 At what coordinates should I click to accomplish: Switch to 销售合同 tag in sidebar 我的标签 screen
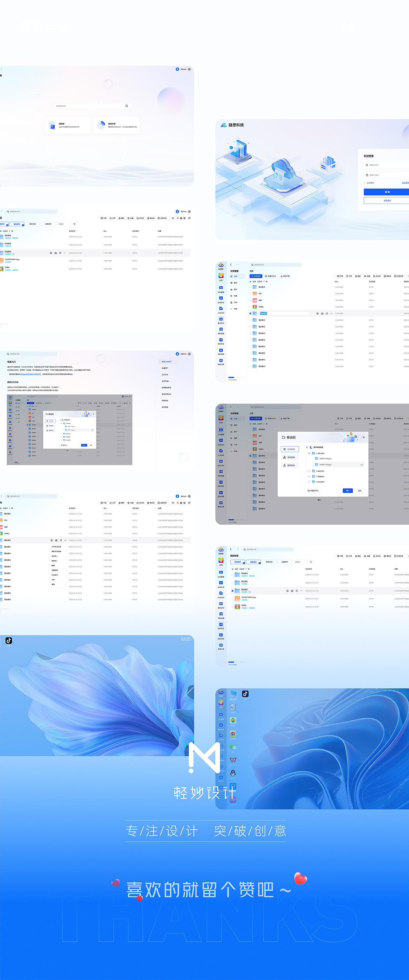(269, 562)
